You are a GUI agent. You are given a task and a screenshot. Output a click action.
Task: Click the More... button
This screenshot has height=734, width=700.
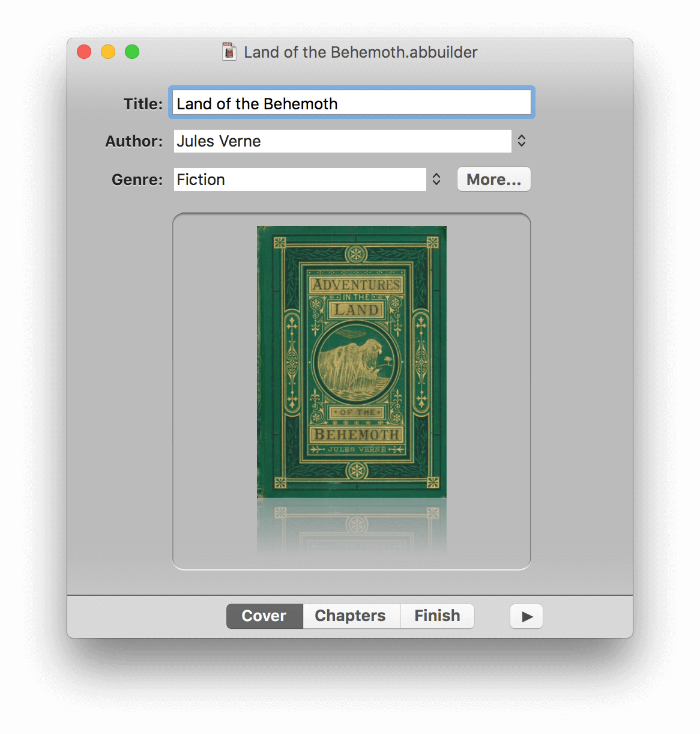(494, 179)
